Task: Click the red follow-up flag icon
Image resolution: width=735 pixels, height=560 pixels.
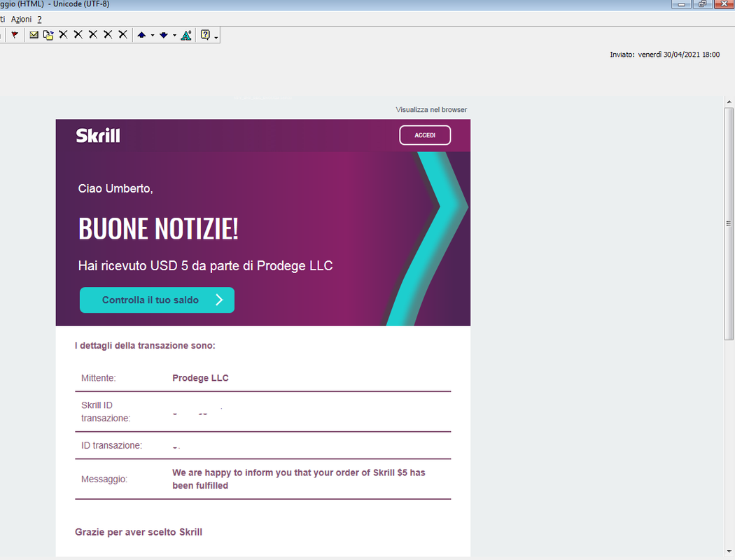Action: click(x=15, y=35)
